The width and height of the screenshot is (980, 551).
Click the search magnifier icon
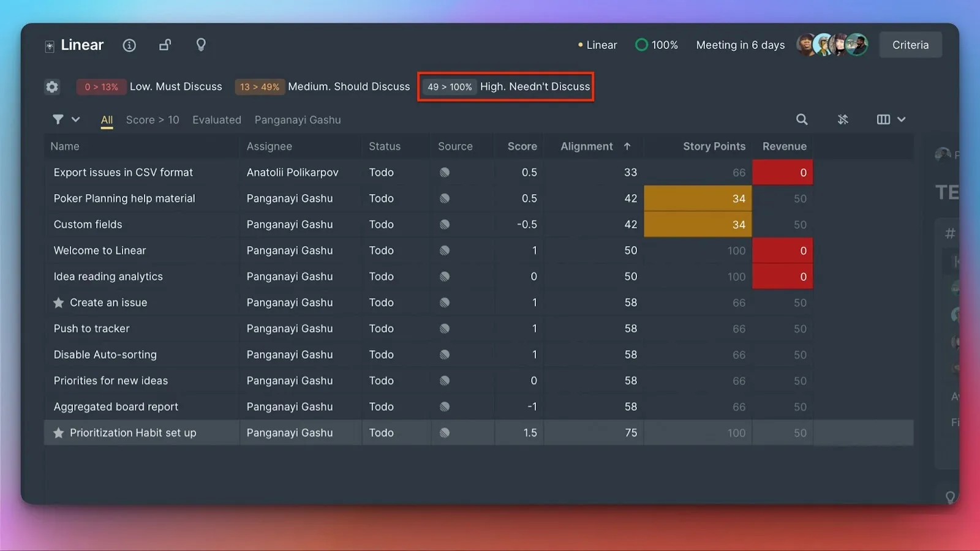point(801,119)
